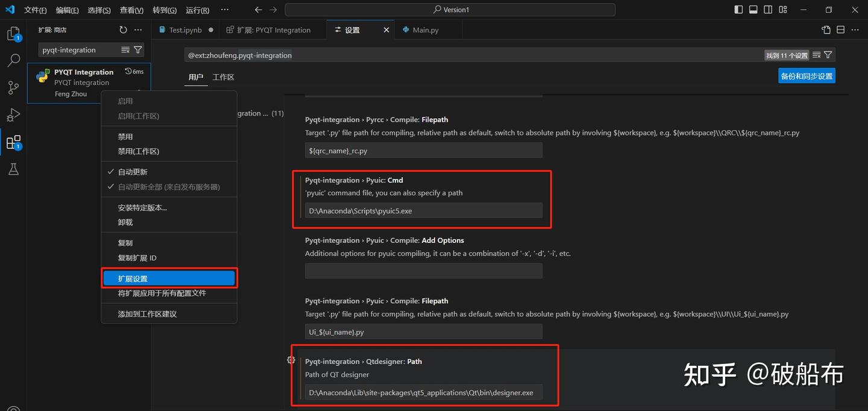Click the Pyuic Cmd path input field
The image size is (868, 411).
click(423, 210)
